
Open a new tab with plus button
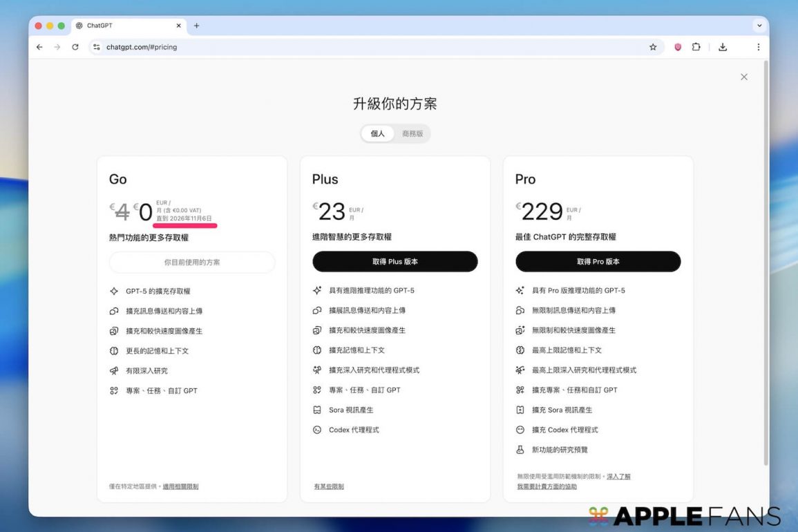click(197, 26)
